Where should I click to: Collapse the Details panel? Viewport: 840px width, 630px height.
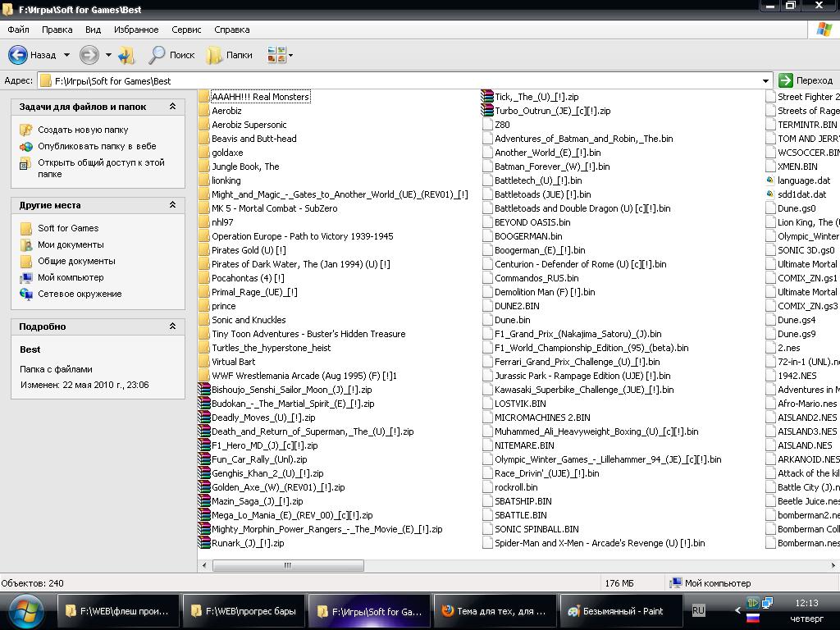(x=172, y=326)
